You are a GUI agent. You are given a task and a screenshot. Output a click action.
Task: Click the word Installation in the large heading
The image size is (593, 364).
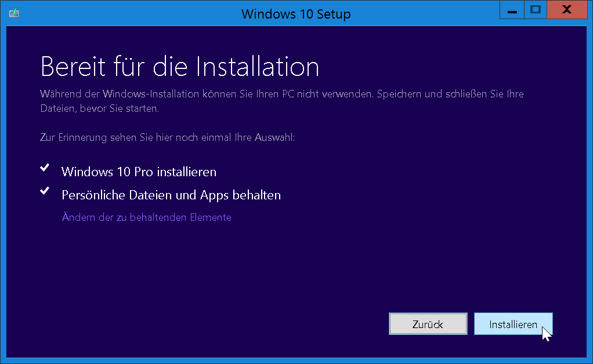coord(258,67)
